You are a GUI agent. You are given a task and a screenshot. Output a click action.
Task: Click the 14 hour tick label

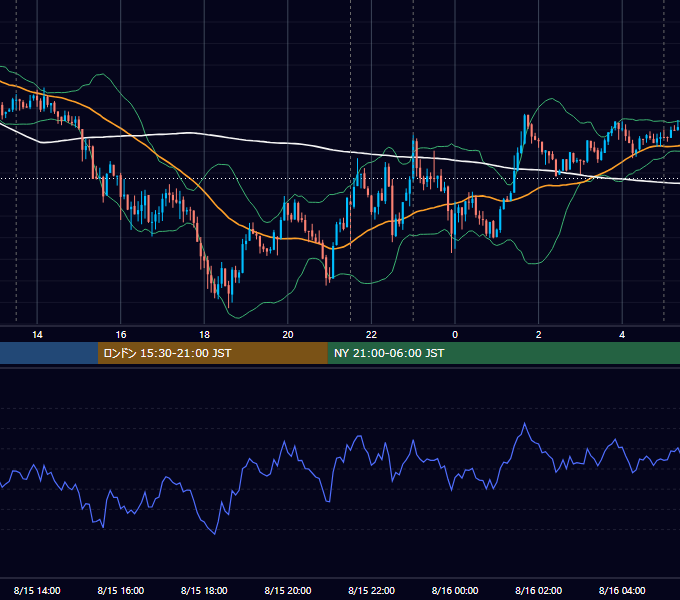[x=37, y=335]
